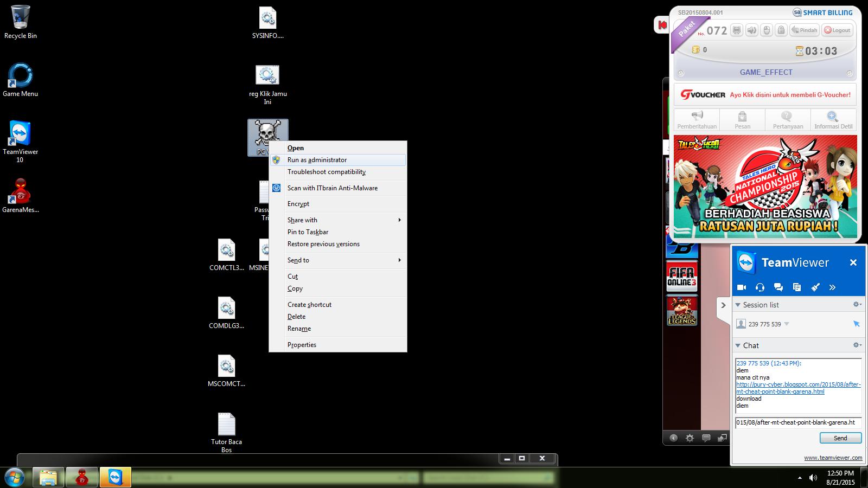Viewport: 868px width, 488px height.
Task: Choose Delete from context menu
Action: click(x=338, y=317)
